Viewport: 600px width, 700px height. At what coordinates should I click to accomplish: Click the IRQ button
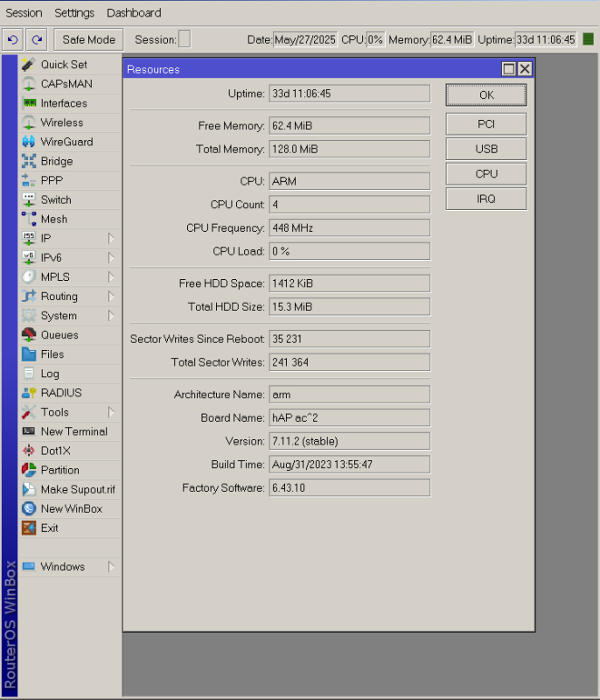(x=486, y=199)
